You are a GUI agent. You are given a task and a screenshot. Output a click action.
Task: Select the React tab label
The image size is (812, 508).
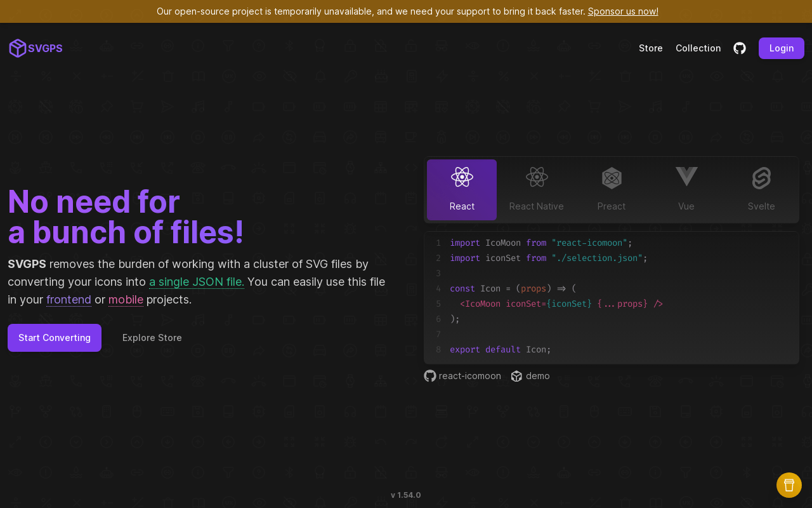tap(462, 206)
